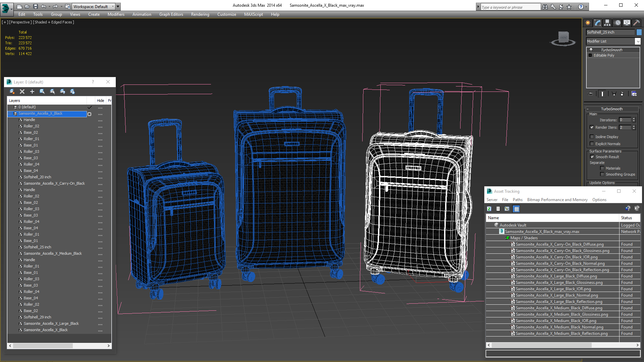Open the Help question mark dropdown arrow
This screenshot has width=644, height=362.
[586, 7]
